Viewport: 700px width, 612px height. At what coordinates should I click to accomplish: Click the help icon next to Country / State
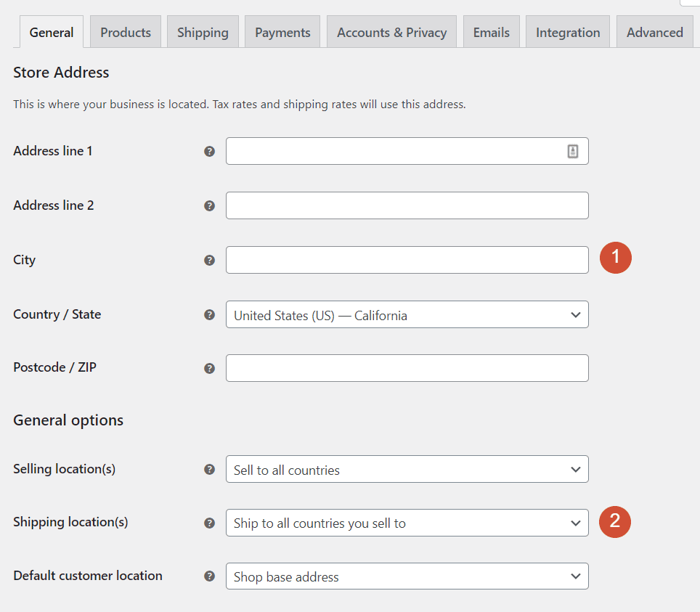[209, 314]
